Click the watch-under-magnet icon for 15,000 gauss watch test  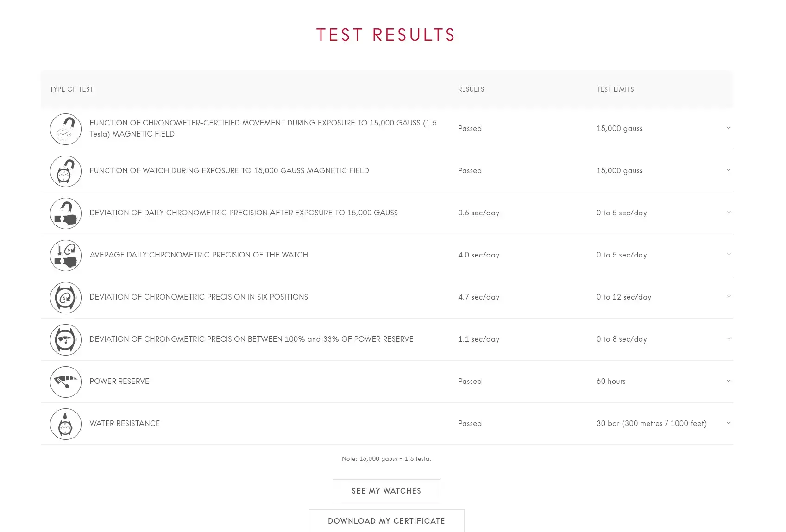[x=66, y=171]
